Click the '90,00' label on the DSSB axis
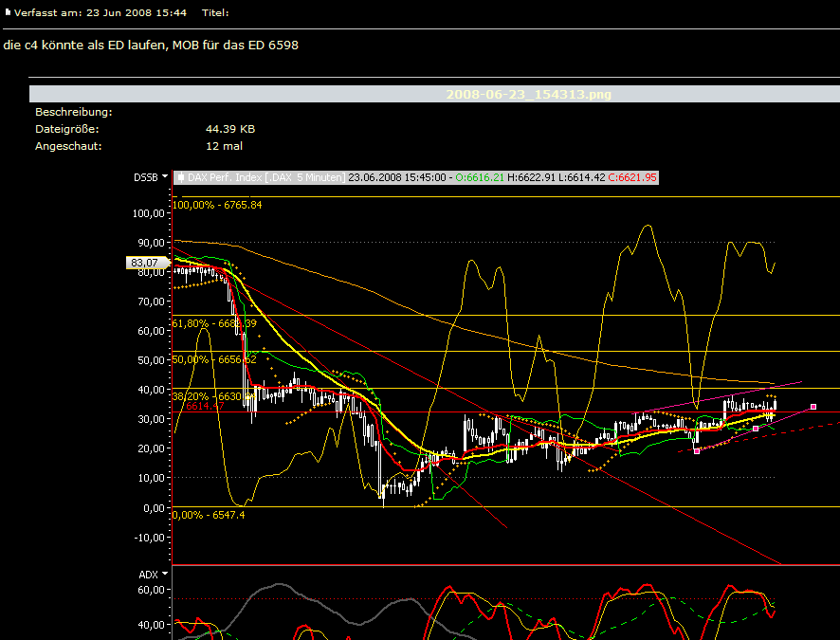Image resolution: width=840 pixels, height=640 pixels. click(151, 243)
